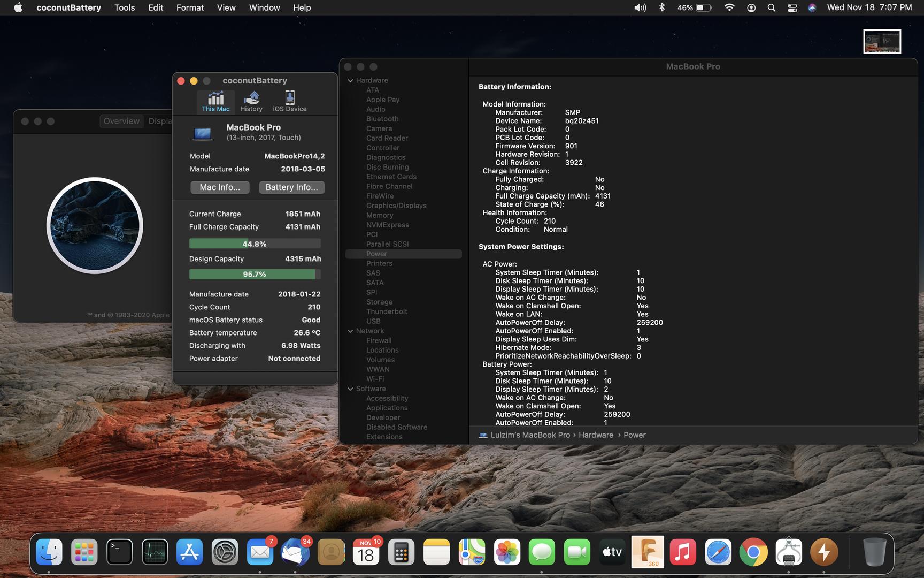
Task: Open the Window menu
Action: (x=264, y=7)
